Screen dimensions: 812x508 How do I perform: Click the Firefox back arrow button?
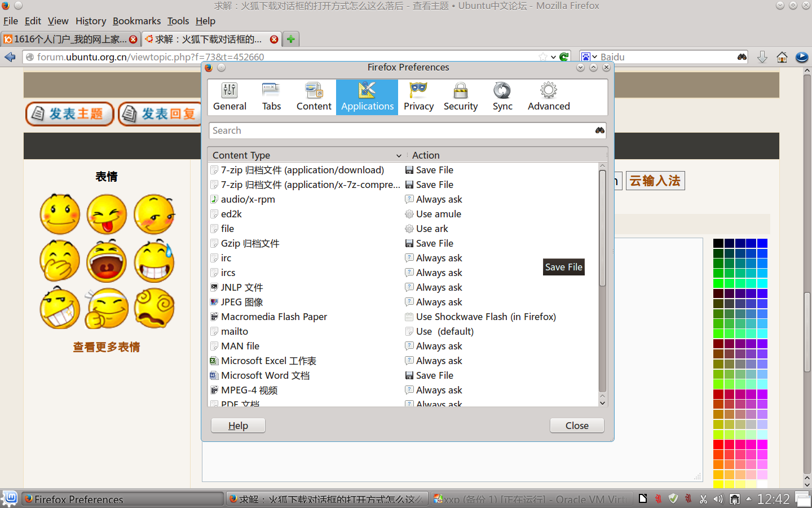10,57
